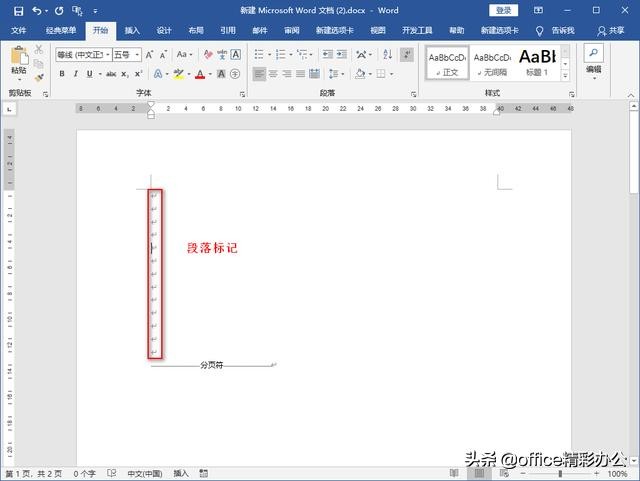The height and width of the screenshot is (481, 640).
Task: Open the phonetic guide icon
Action: 222,54
